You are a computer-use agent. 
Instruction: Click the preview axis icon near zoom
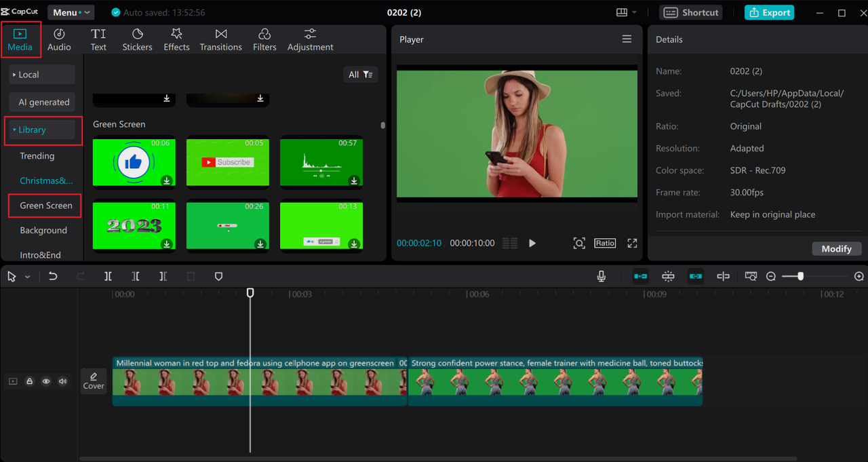click(723, 276)
